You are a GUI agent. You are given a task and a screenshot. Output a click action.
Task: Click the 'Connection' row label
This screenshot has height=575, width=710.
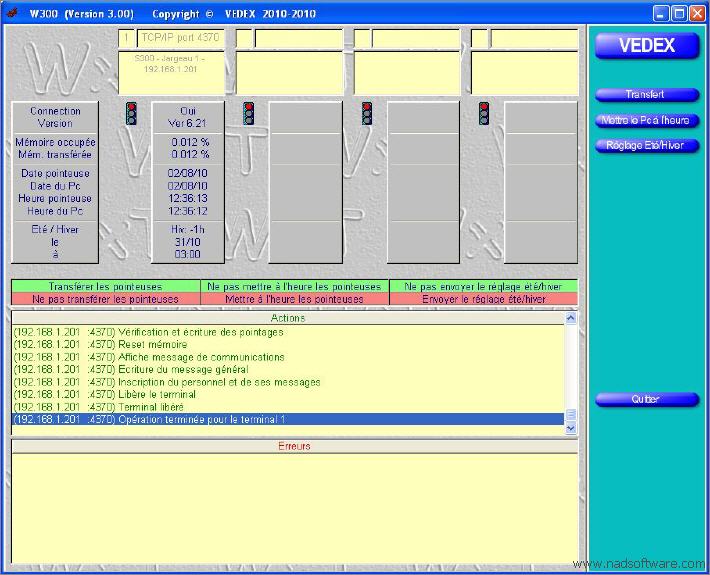tap(55, 111)
